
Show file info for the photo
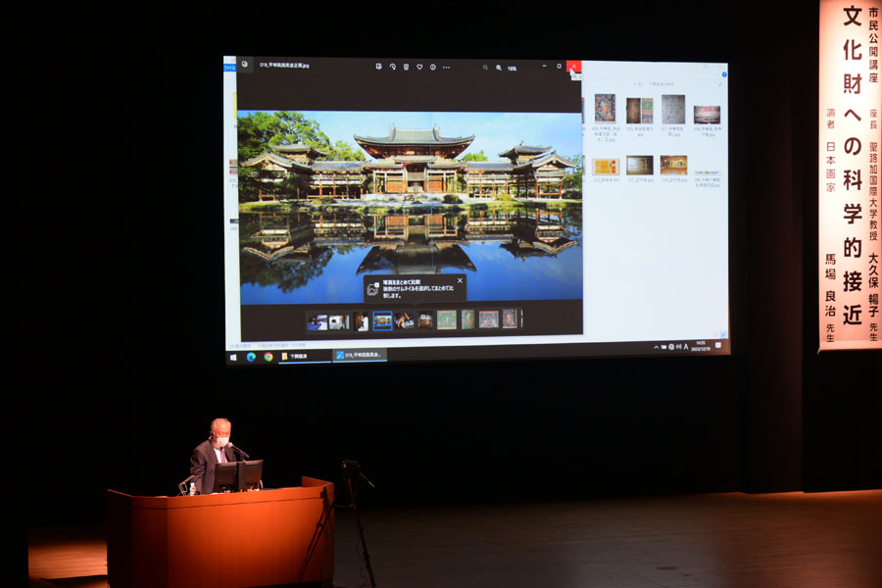(432, 67)
